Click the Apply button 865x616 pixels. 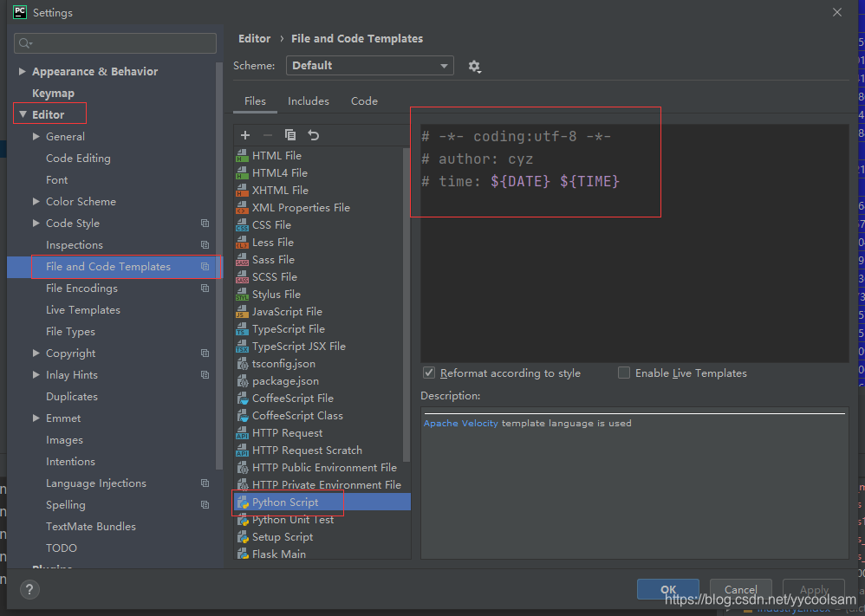(x=814, y=589)
